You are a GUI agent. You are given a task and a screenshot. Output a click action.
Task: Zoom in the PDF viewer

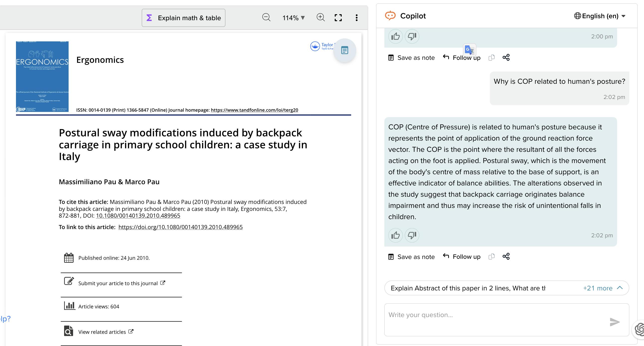pos(321,17)
